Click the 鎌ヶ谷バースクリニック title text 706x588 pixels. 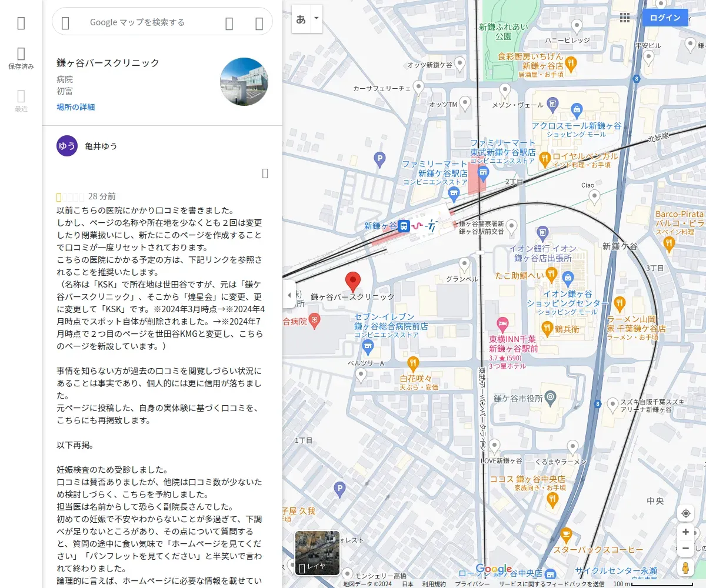pos(108,63)
